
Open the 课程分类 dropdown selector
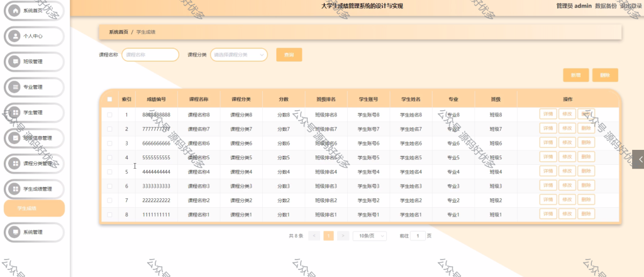pyautogui.click(x=239, y=55)
